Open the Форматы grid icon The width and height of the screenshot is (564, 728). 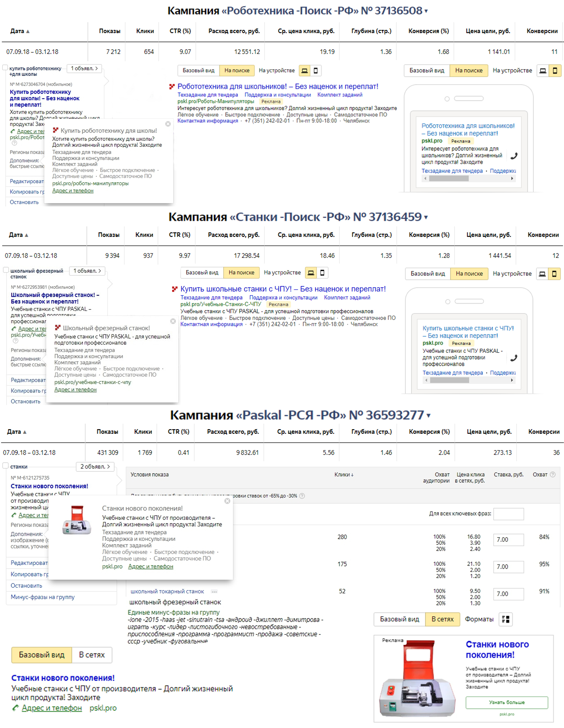[506, 620]
